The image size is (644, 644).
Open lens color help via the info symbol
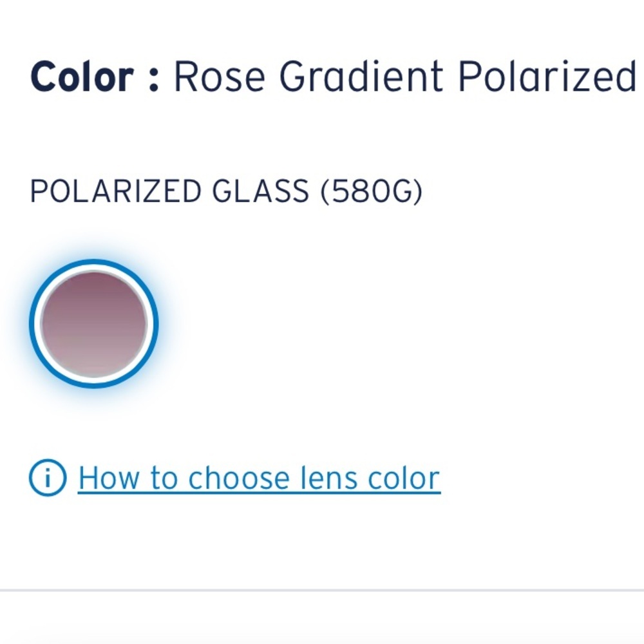pyautogui.click(x=48, y=477)
